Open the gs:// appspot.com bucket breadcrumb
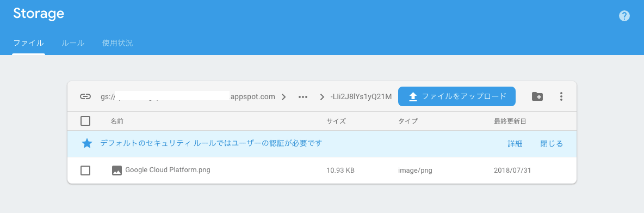The width and height of the screenshot is (644, 213). pyautogui.click(x=188, y=97)
